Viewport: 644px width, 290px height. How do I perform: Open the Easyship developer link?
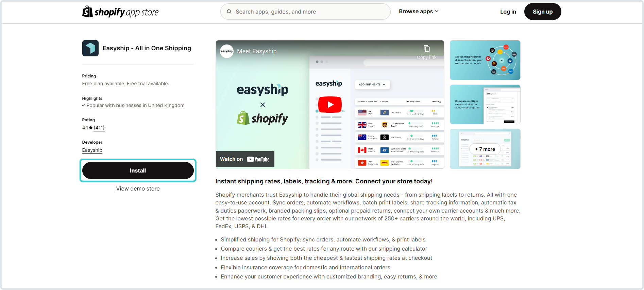[x=92, y=150]
